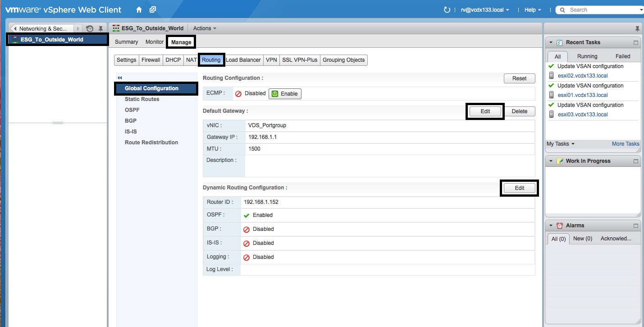
Task: Open the Actions dropdown menu
Action: [205, 28]
